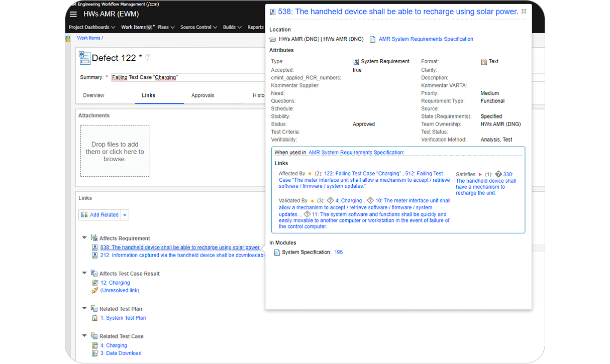This screenshot has height=364, width=610.
Task: Click the folder icon under Location
Action: point(272,39)
